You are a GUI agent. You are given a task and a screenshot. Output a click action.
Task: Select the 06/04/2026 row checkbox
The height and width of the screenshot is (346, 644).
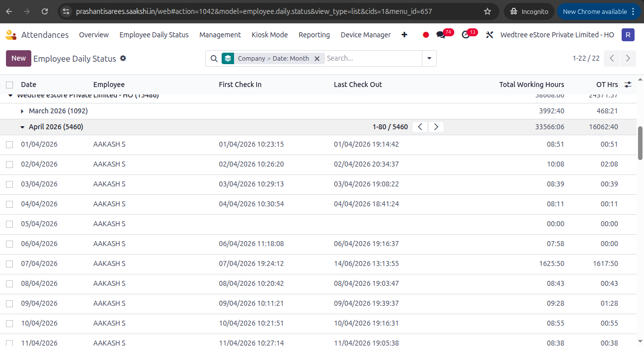click(x=9, y=244)
